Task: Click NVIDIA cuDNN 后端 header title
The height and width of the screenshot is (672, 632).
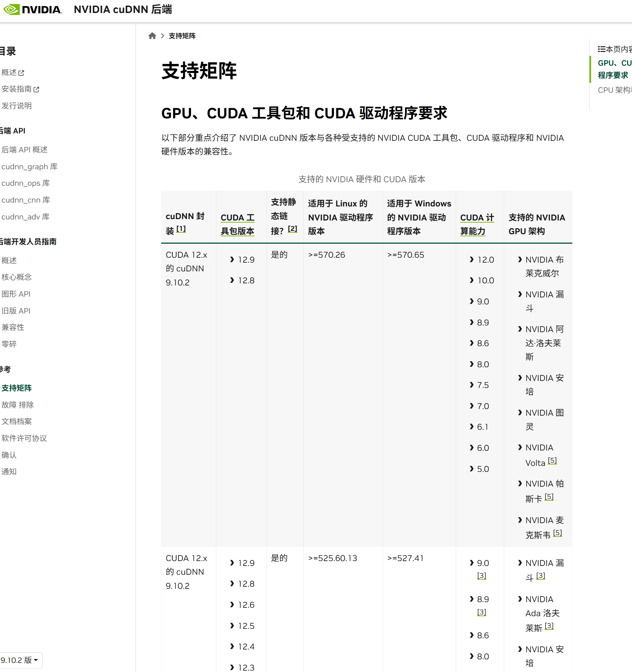Action: point(123,9)
